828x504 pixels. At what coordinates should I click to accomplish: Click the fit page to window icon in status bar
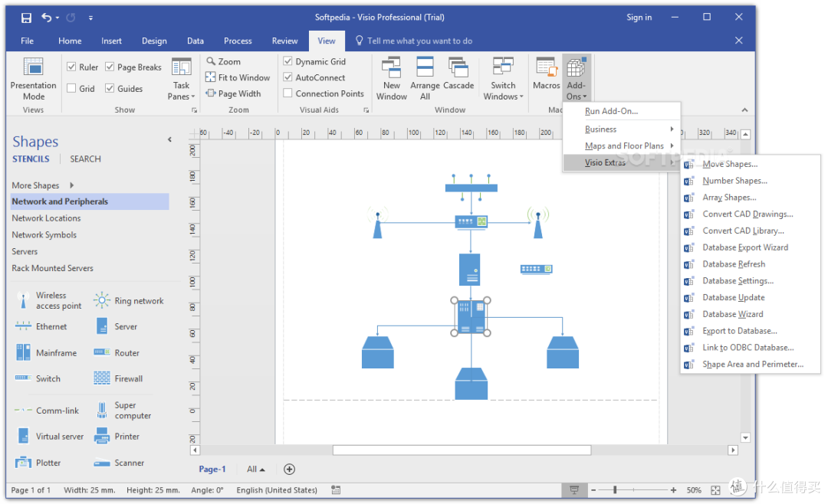(x=715, y=490)
